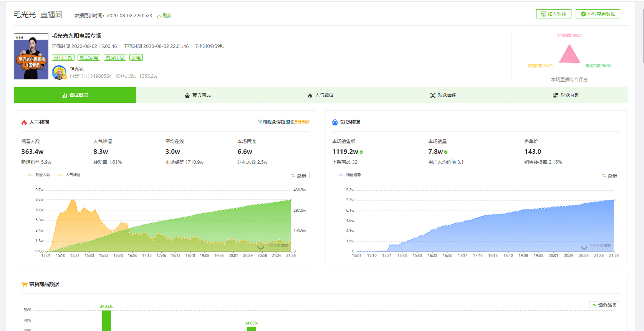Click the 细分品类 toggle button
644x331 pixels.
pos(604,305)
